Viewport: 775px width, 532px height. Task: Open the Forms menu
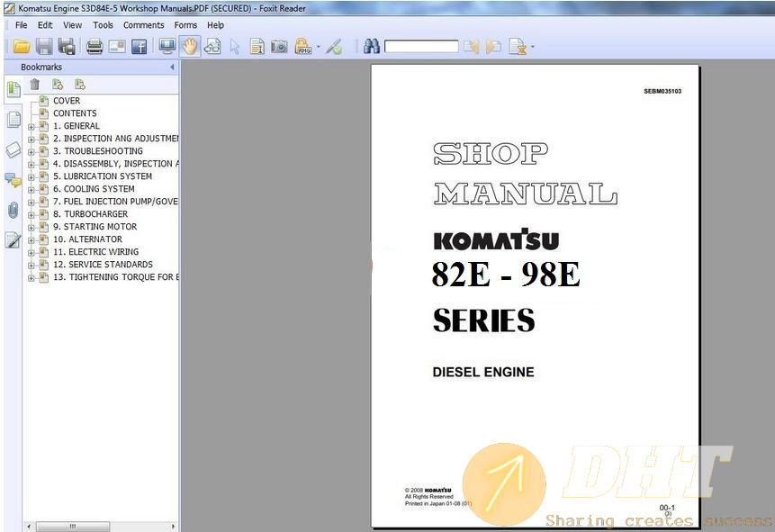185,24
